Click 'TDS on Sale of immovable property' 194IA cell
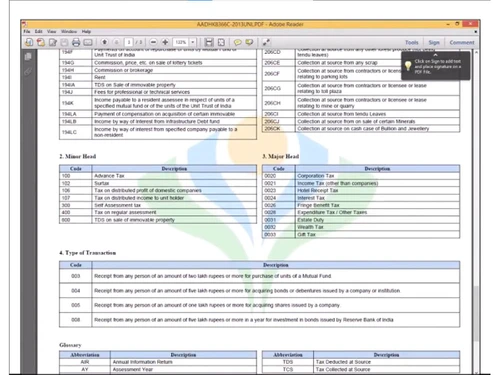This screenshot has width=500, height=375. (x=174, y=85)
